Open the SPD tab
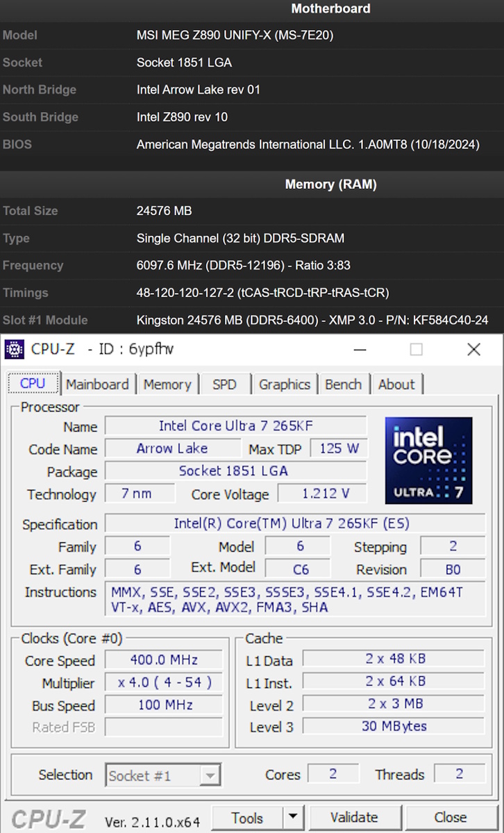The width and height of the screenshot is (504, 833). [224, 385]
